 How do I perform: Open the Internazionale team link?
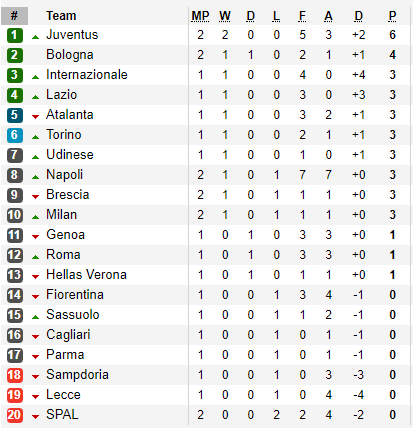87,75
